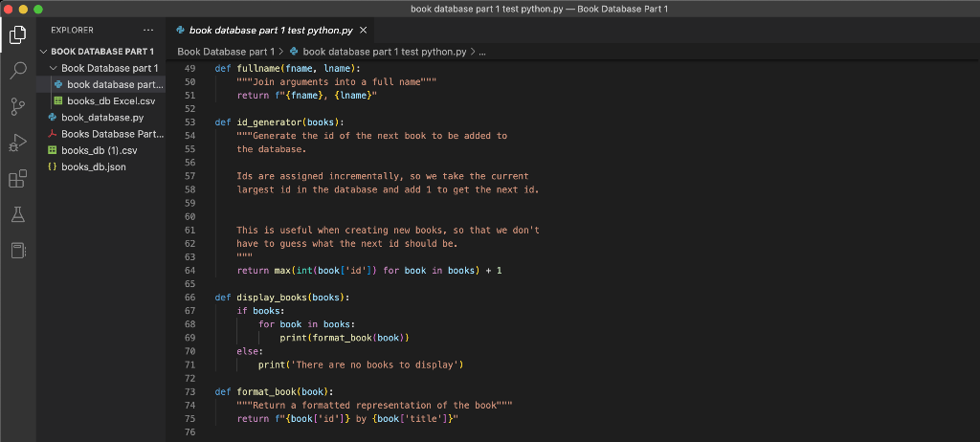
Task: Click the max call on line 64
Action: (x=282, y=271)
